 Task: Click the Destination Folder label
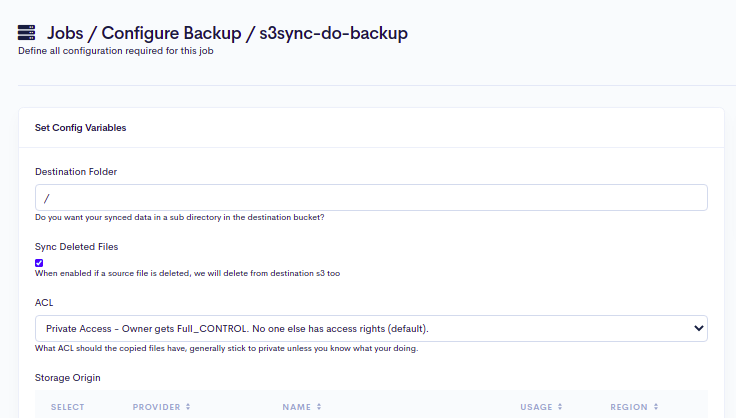(x=76, y=172)
